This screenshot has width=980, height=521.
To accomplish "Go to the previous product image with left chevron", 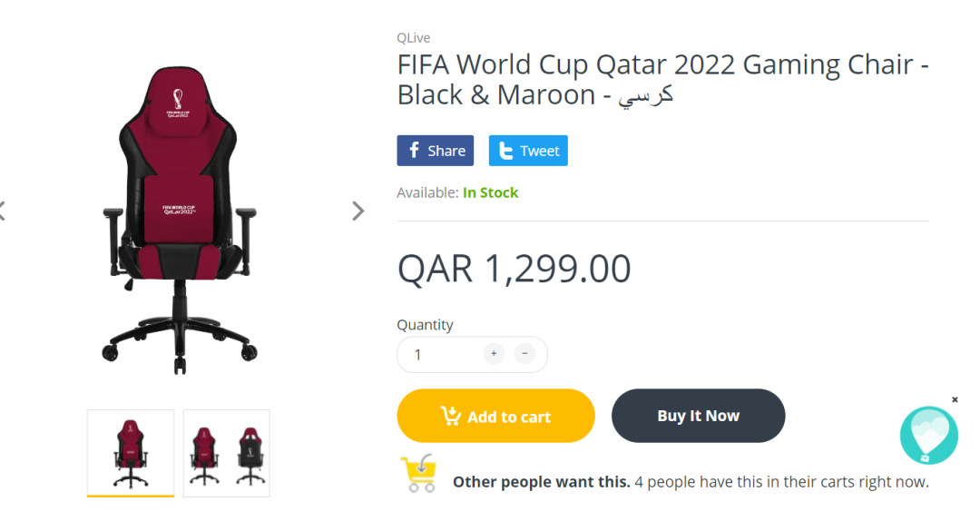I will pos(3,211).
